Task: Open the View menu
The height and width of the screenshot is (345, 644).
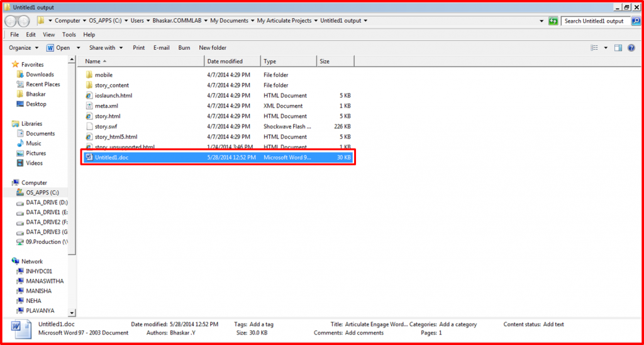Action: 48,35
